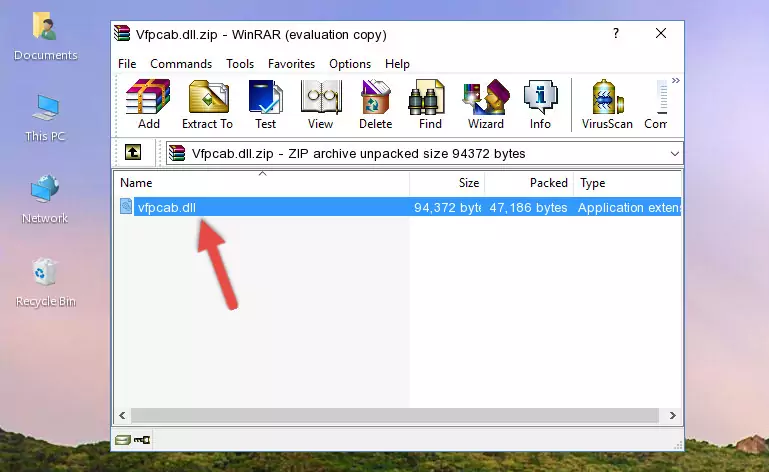Show archive Info
The image size is (769, 472).
point(540,104)
